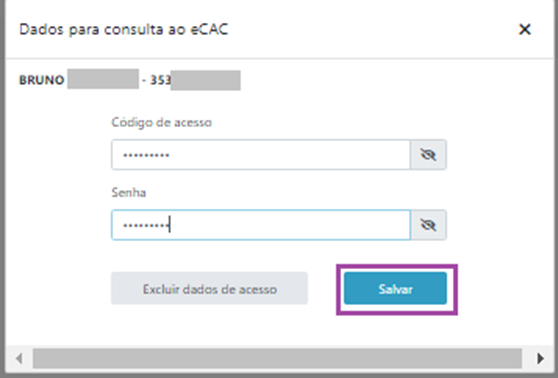
Task: Close the eCAC dialog with the X
Action: point(525,29)
